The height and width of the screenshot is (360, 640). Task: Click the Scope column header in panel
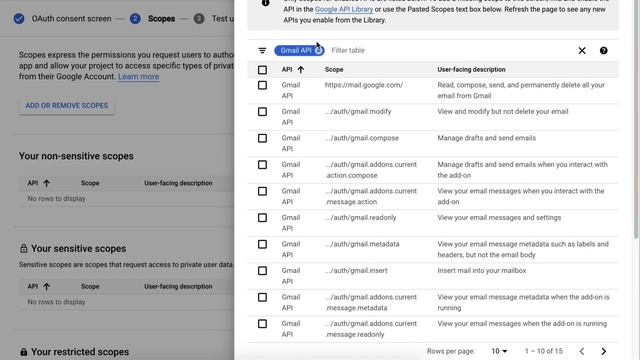point(334,70)
